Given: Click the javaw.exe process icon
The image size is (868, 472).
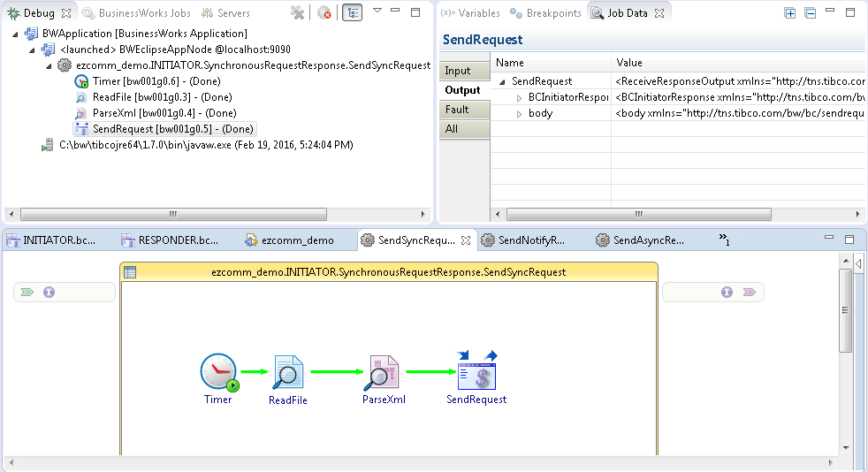Looking at the screenshot, I should [47, 145].
